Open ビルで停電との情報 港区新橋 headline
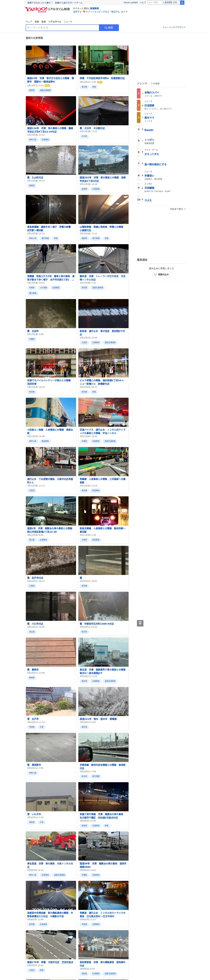 click(x=102, y=382)
